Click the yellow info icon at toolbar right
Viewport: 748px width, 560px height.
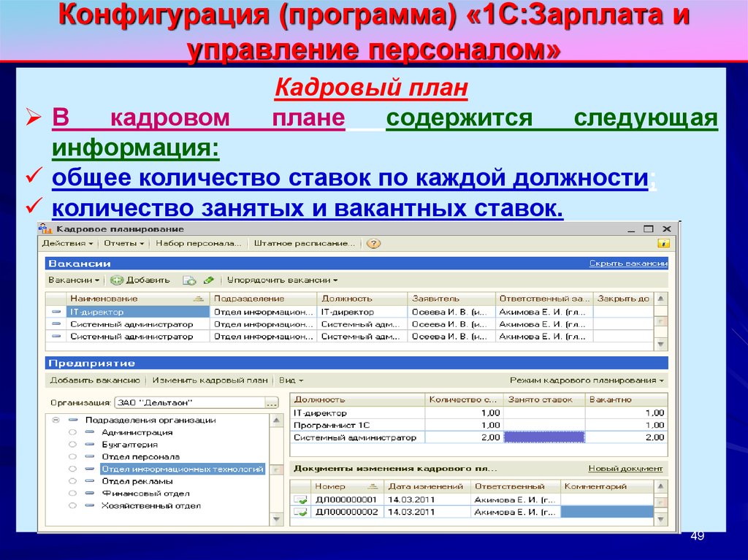(663, 243)
